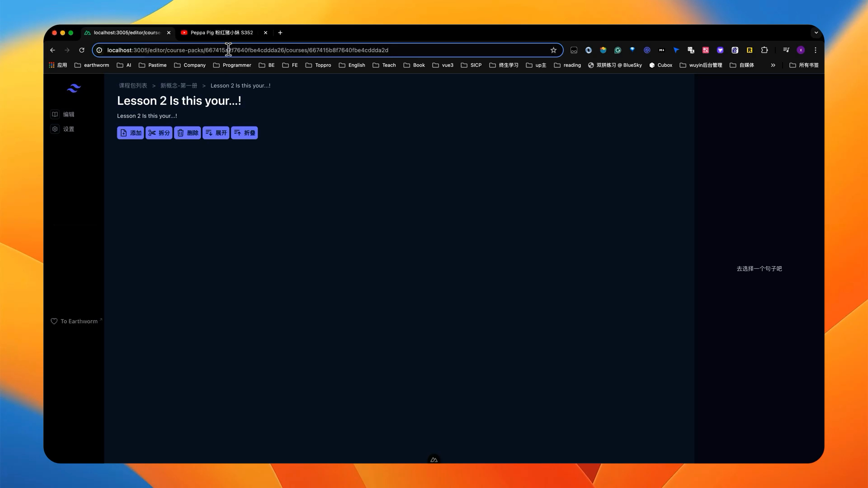Open the reading bookmark folder

(x=567, y=65)
